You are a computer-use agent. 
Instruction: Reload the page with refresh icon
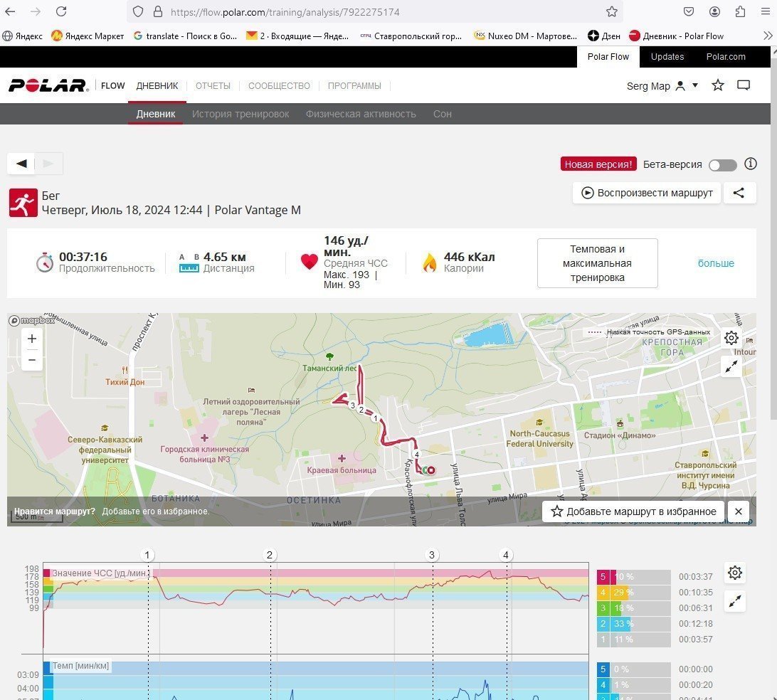tap(61, 11)
